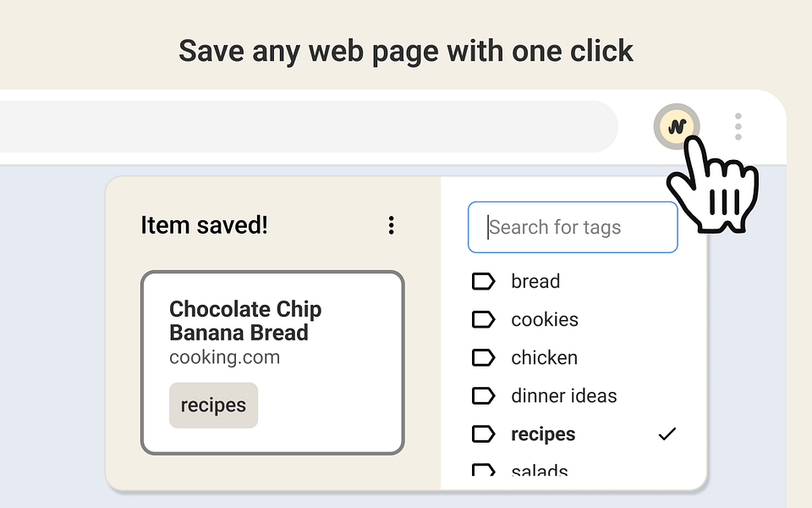The image size is (812, 508).
Task: Click the cooking.com domain text
Action: 224,357
